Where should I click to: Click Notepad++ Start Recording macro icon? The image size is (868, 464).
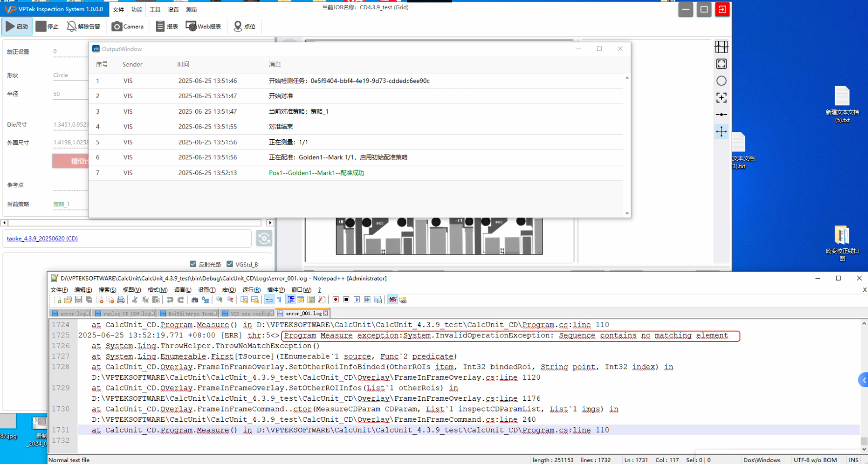click(336, 300)
